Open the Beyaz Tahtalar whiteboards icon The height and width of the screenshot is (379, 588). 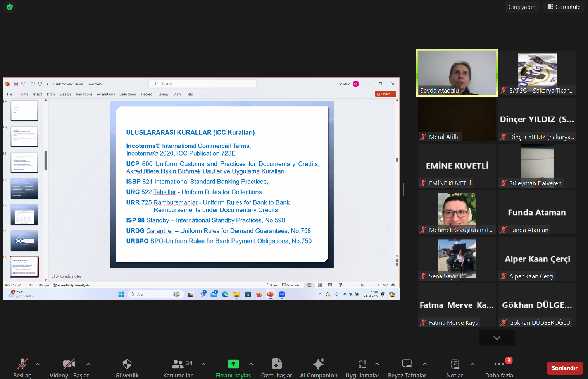coord(407,364)
